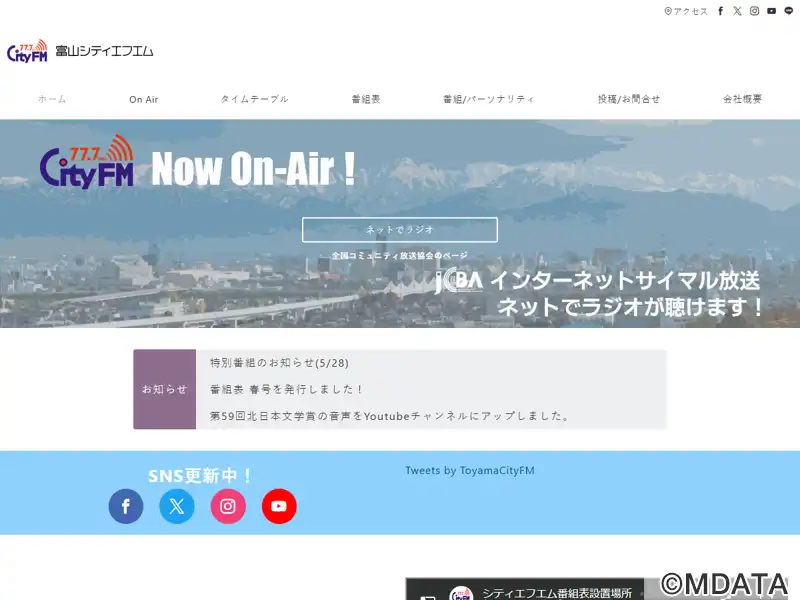Open the 第59回北日本文学賞 YouTube notice
Image resolution: width=800 pixels, height=600 pixels.
390,416
